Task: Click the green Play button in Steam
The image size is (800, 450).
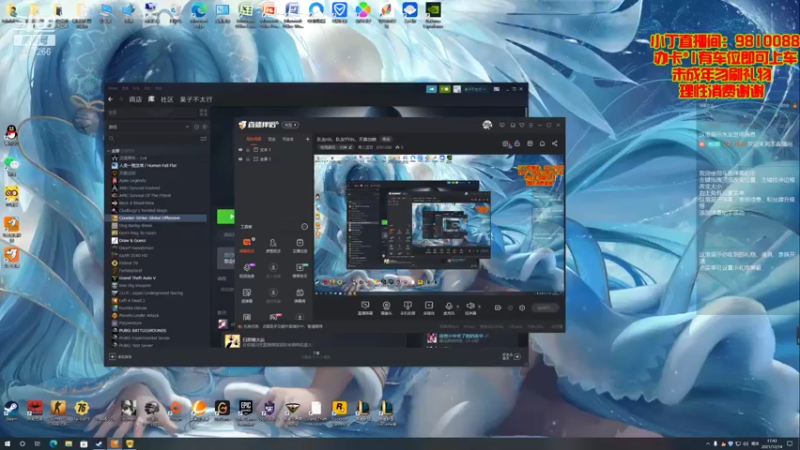Action: [x=226, y=216]
